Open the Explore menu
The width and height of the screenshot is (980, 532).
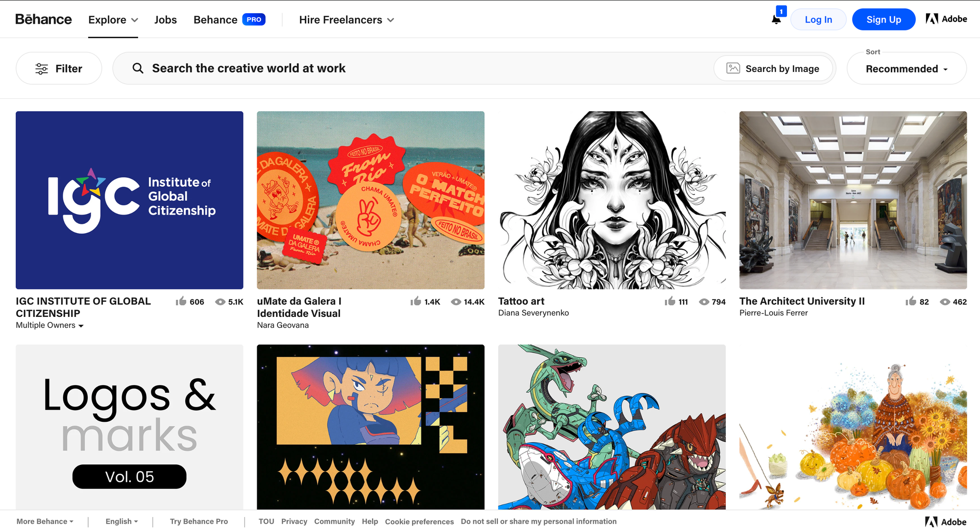pyautogui.click(x=113, y=20)
